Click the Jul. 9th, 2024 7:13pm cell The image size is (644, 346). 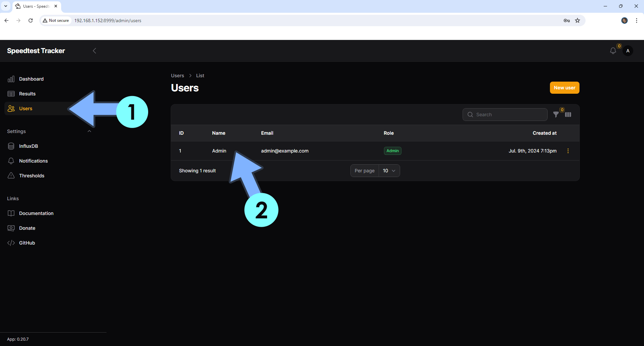pyautogui.click(x=532, y=151)
